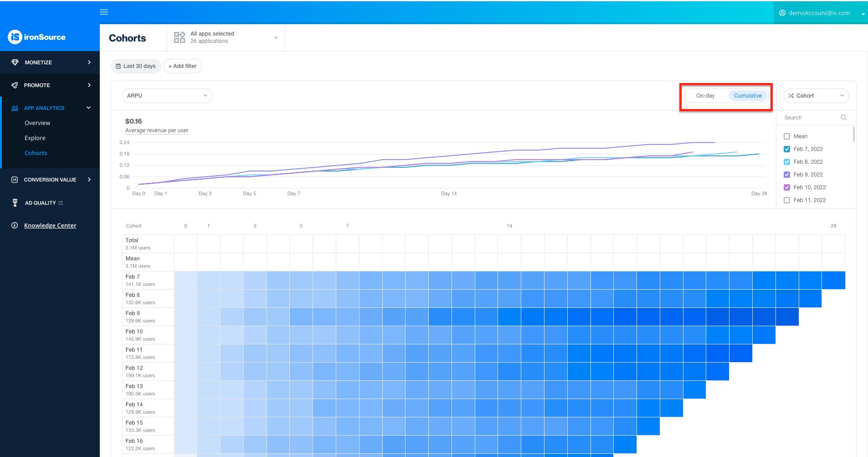Click the Feb 16 day 0 heatmap cell
Viewport: 868px width, 457px height.
click(x=185, y=444)
